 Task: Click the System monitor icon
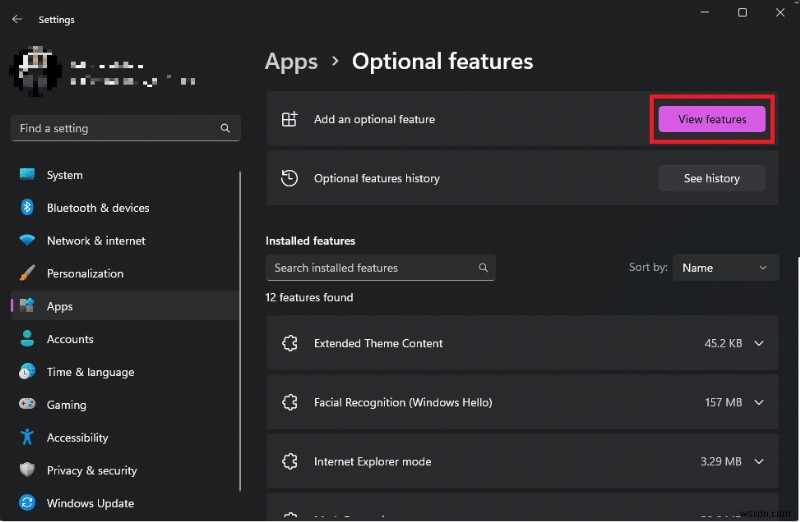pos(27,175)
